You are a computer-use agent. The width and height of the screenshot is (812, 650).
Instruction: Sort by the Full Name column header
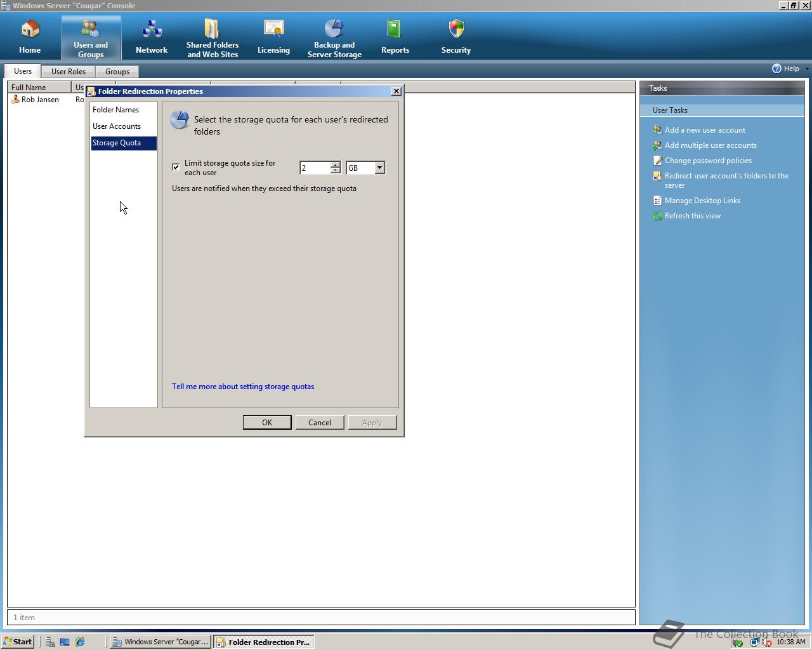[39, 87]
